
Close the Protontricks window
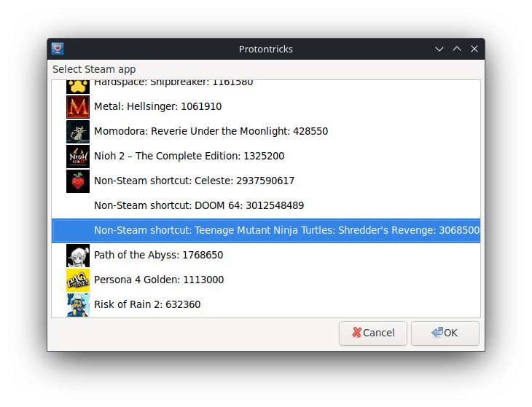point(474,49)
